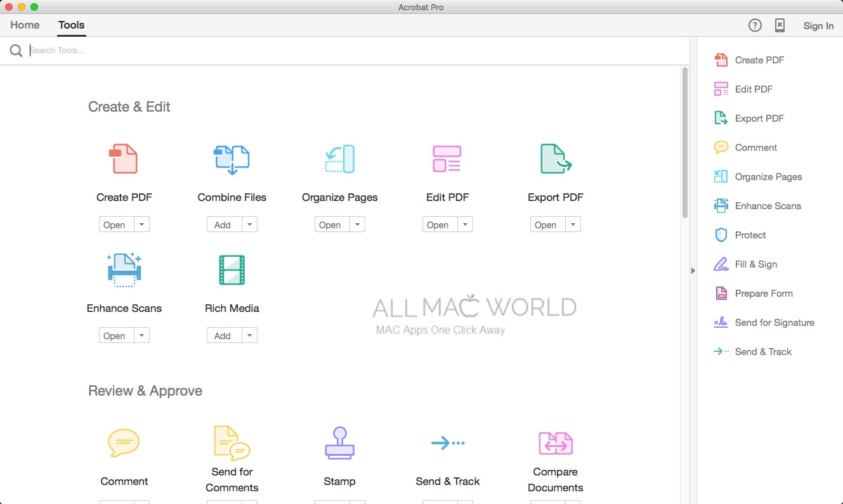Click the Sign In link
843x504 pixels.
818,26
